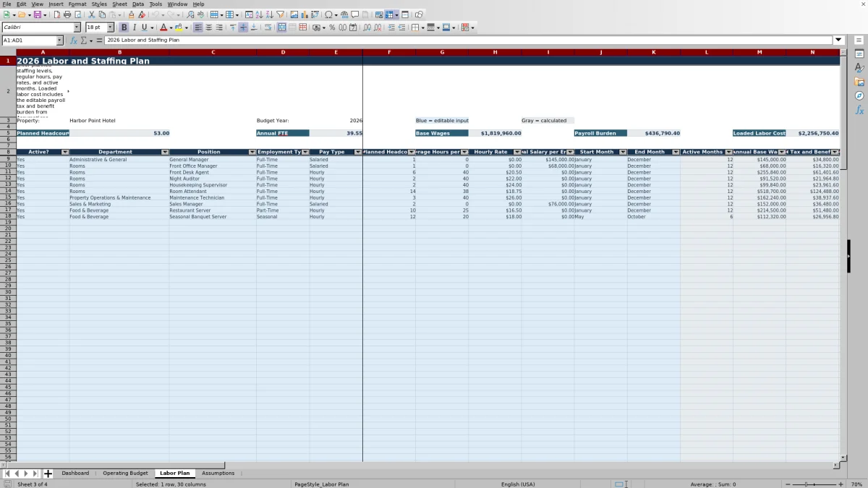The height and width of the screenshot is (488, 868).
Task: Open the Pay Type column filter dropdown
Action: point(358,153)
